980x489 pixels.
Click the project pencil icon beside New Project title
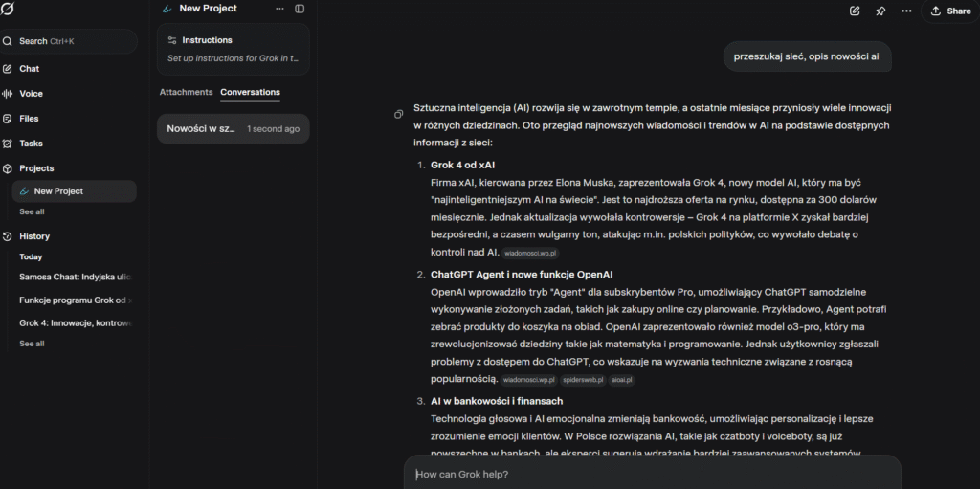167,9
